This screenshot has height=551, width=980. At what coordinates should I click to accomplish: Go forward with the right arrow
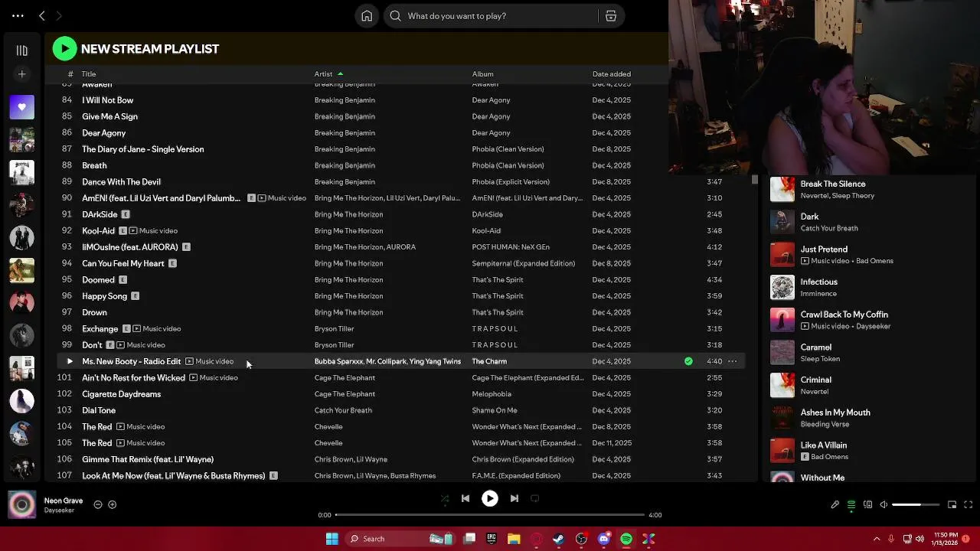[58, 15]
